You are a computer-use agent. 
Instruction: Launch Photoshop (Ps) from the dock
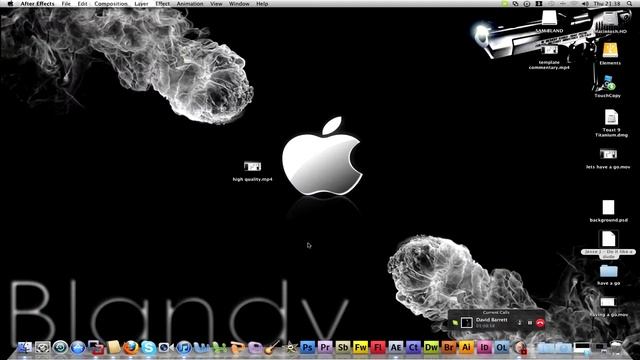(x=307, y=347)
